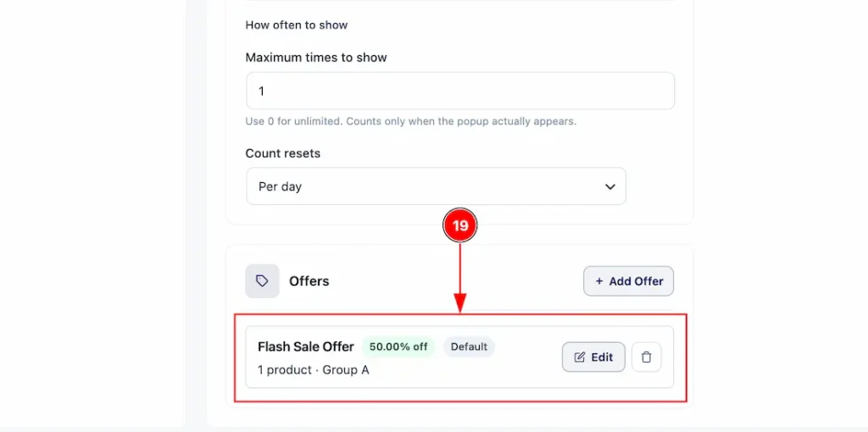The height and width of the screenshot is (432, 868).
Task: Click the plus icon in Add Offer
Action: pos(599,281)
